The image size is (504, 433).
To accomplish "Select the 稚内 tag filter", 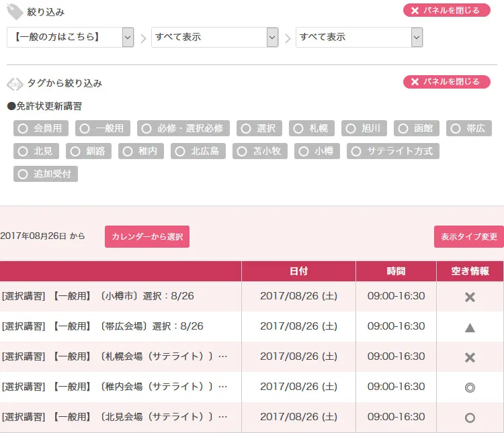I will pos(141,151).
